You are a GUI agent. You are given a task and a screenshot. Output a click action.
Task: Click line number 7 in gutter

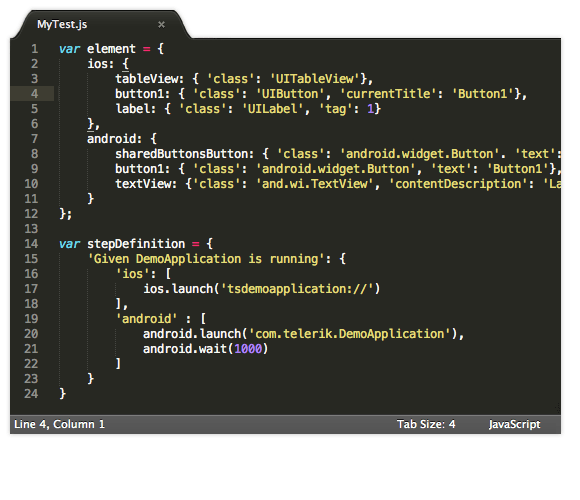click(34, 139)
